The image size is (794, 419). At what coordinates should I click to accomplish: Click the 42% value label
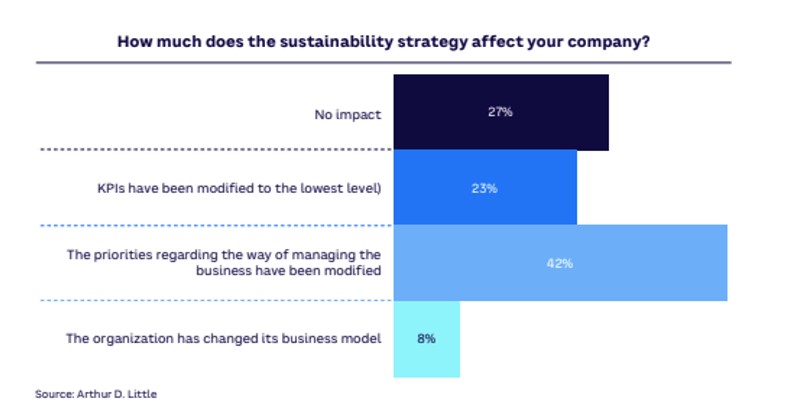(x=560, y=263)
